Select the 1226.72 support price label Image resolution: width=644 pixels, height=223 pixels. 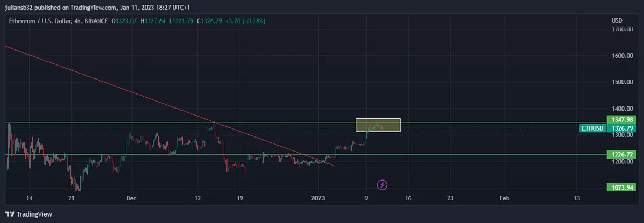[x=619, y=154]
